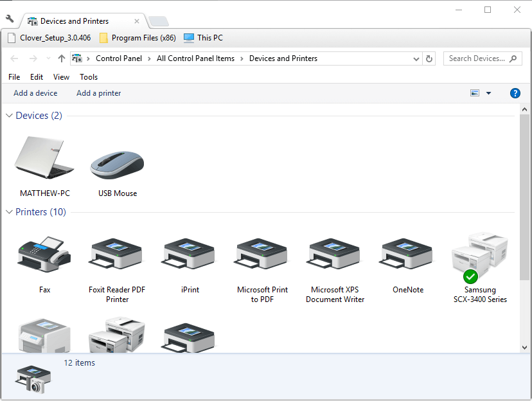532x401 pixels.
Task: Open the File menu
Action: coord(14,77)
